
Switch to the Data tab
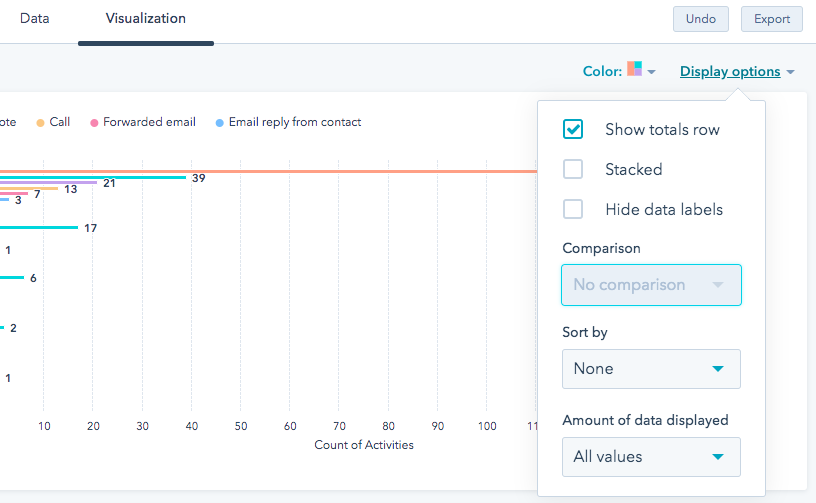coord(35,19)
